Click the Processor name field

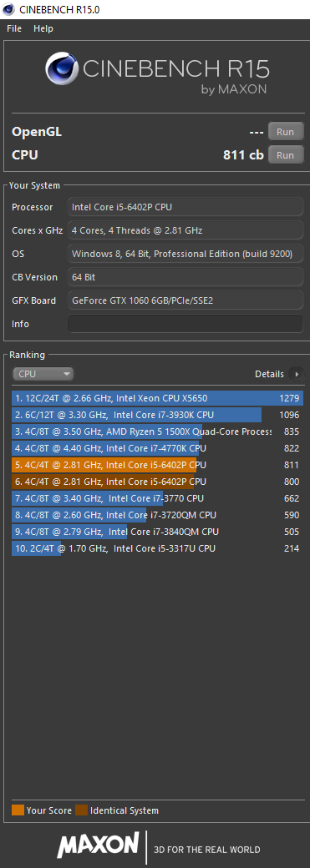coord(185,207)
